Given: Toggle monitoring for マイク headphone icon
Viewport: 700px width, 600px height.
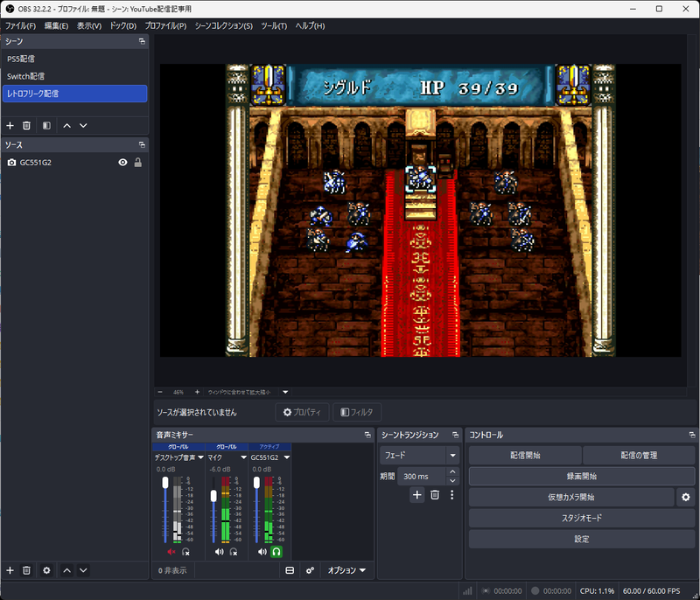Looking at the screenshot, I should [234, 552].
